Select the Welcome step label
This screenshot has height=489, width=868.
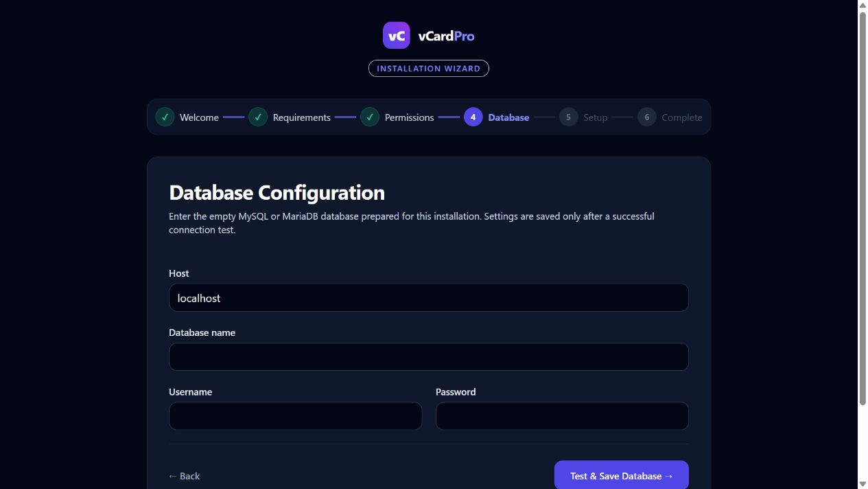click(199, 117)
